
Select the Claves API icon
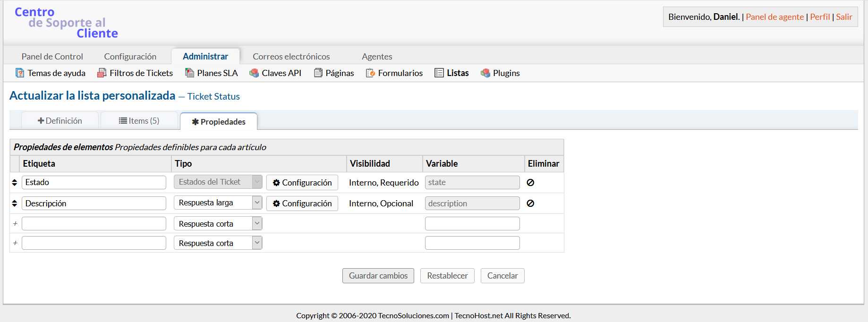(254, 73)
